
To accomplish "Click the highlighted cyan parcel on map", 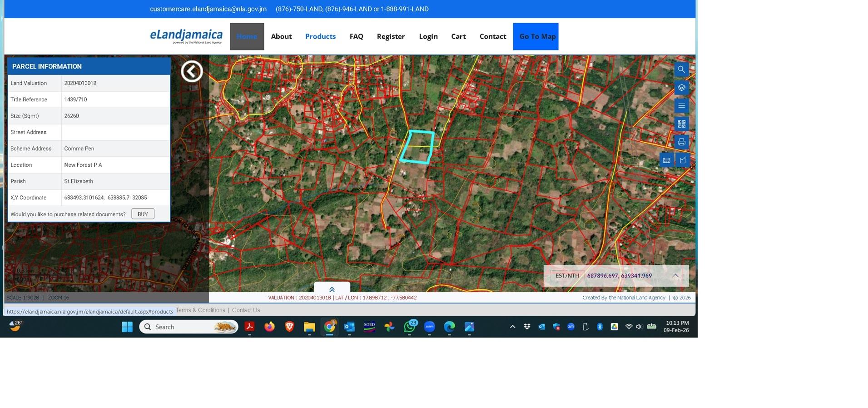I will point(417,147).
